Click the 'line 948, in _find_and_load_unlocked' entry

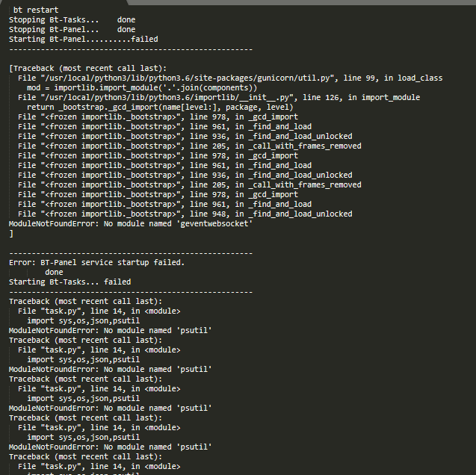(x=271, y=214)
